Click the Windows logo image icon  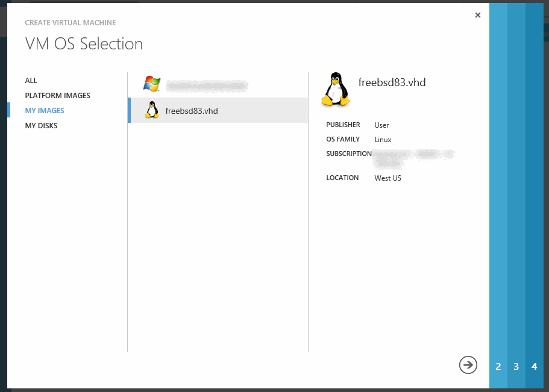151,84
